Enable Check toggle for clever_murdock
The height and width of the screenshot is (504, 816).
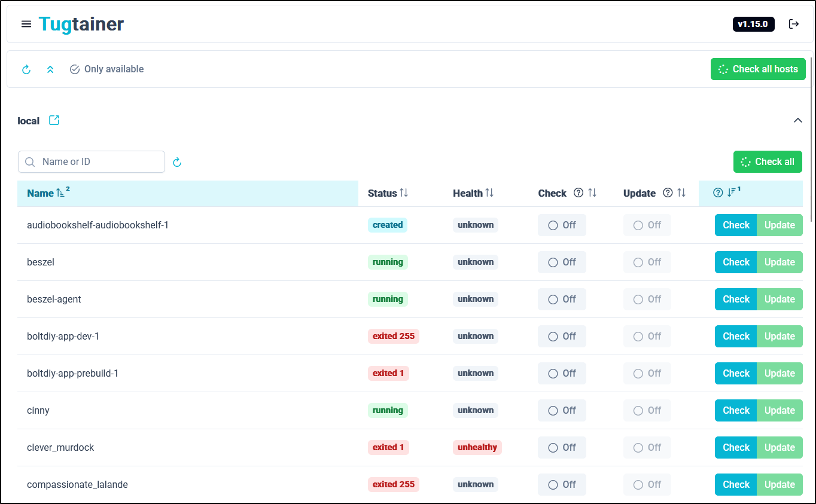tap(561, 448)
